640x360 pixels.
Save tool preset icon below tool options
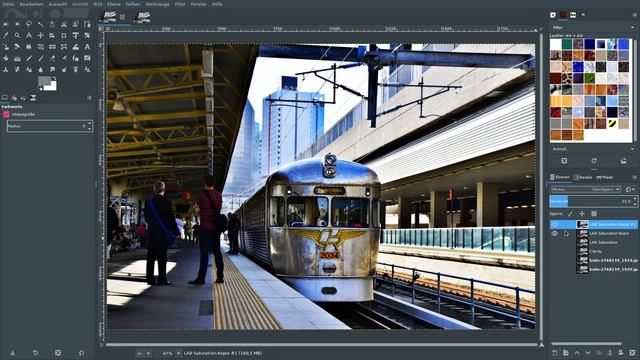tap(12, 353)
